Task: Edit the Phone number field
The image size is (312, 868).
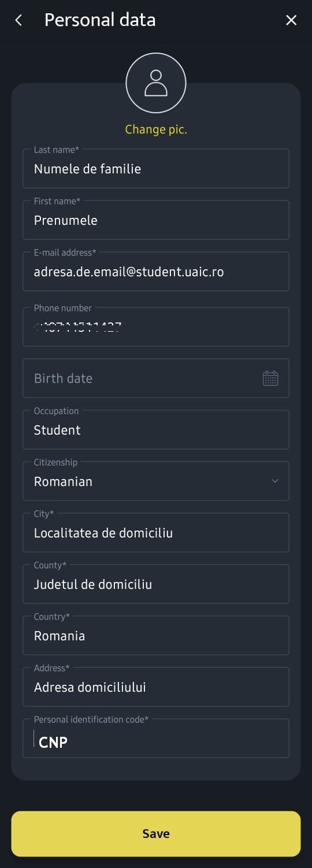Action: (156, 327)
